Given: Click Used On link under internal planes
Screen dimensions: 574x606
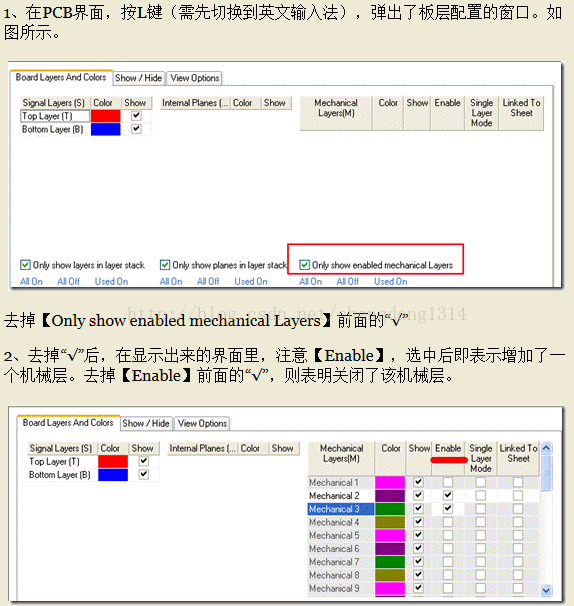Looking at the screenshot, I should (x=251, y=281).
